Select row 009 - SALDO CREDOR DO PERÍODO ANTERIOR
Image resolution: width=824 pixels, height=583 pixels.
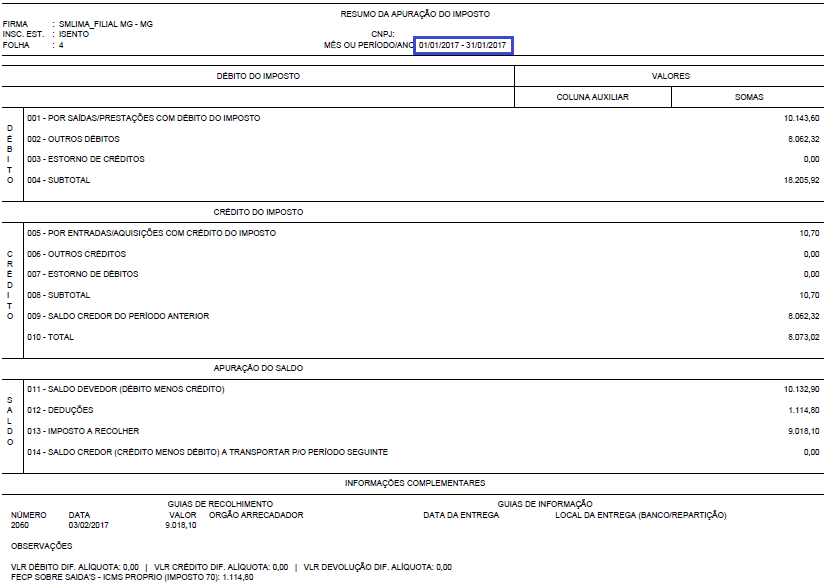click(x=118, y=316)
